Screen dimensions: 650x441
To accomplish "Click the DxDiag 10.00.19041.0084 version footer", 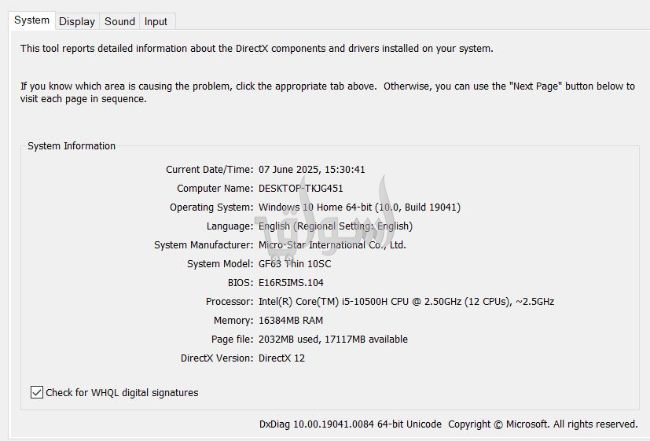I will point(350,424).
